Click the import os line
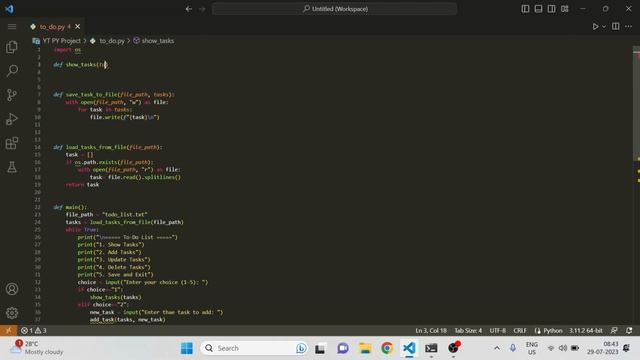Image resolution: width=640 pixels, height=360 pixels. 67,49
